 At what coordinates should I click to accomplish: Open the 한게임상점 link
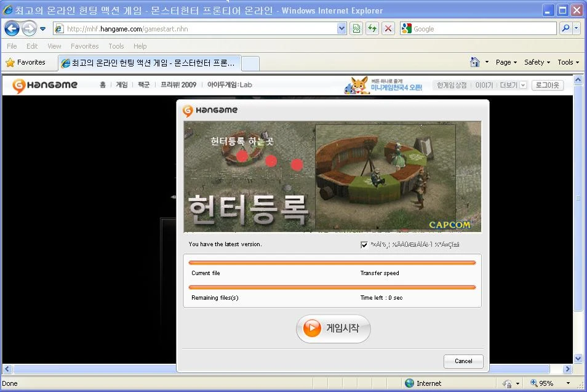pos(452,86)
